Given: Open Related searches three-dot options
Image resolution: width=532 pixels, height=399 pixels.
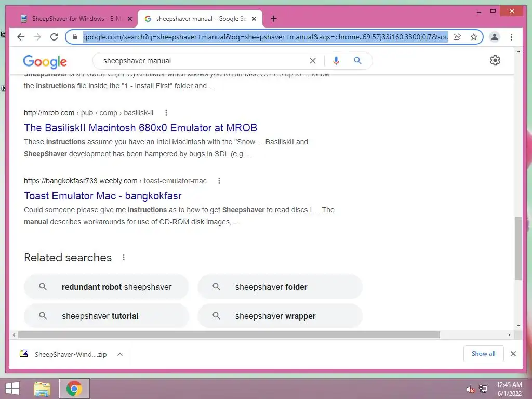Looking at the screenshot, I should tap(124, 257).
